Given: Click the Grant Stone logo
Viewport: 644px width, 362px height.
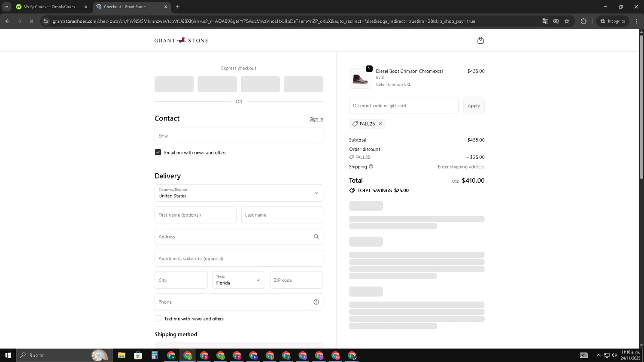Looking at the screenshot, I should [181, 40].
